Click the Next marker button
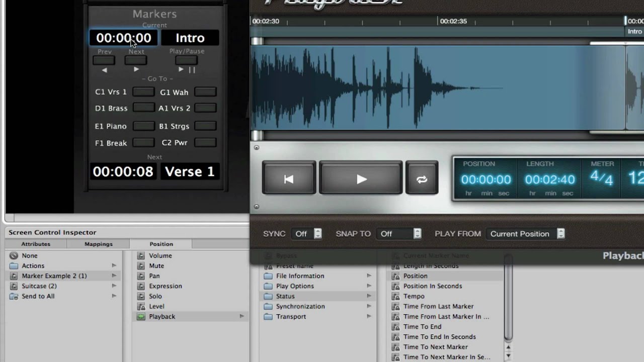The width and height of the screenshot is (644, 362). 136,60
